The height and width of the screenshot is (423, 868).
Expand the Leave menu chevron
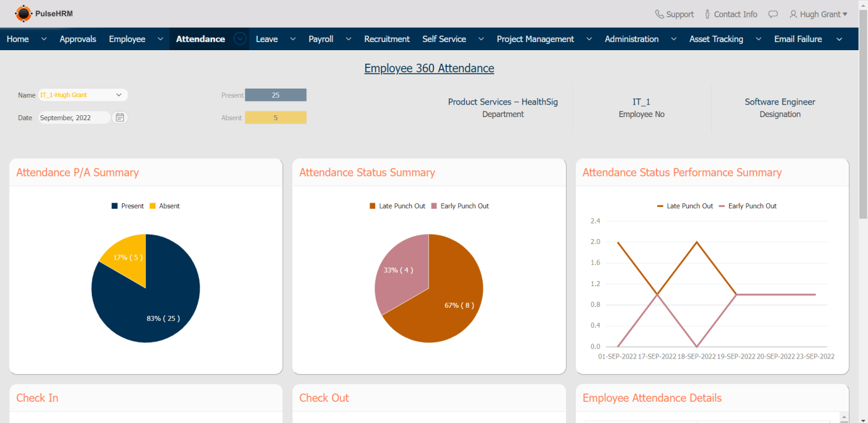pos(293,39)
